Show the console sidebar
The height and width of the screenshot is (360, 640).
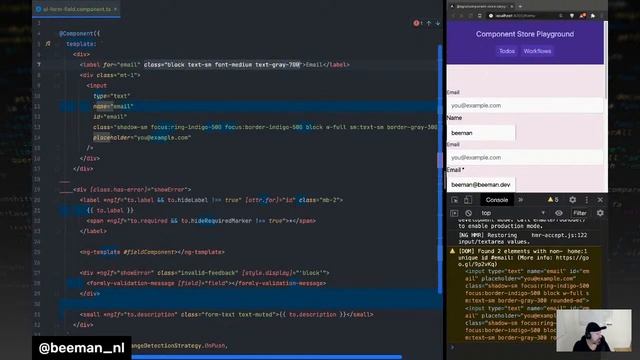[x=454, y=213]
